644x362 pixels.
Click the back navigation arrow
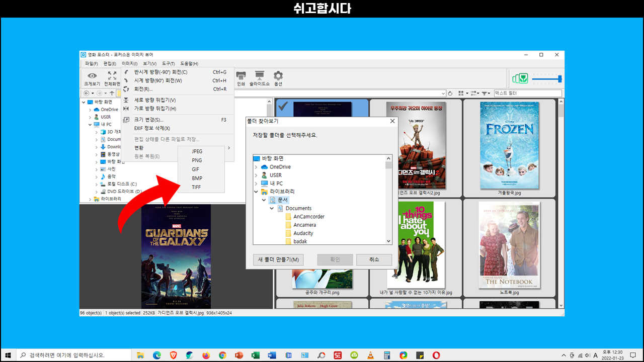tap(86, 94)
